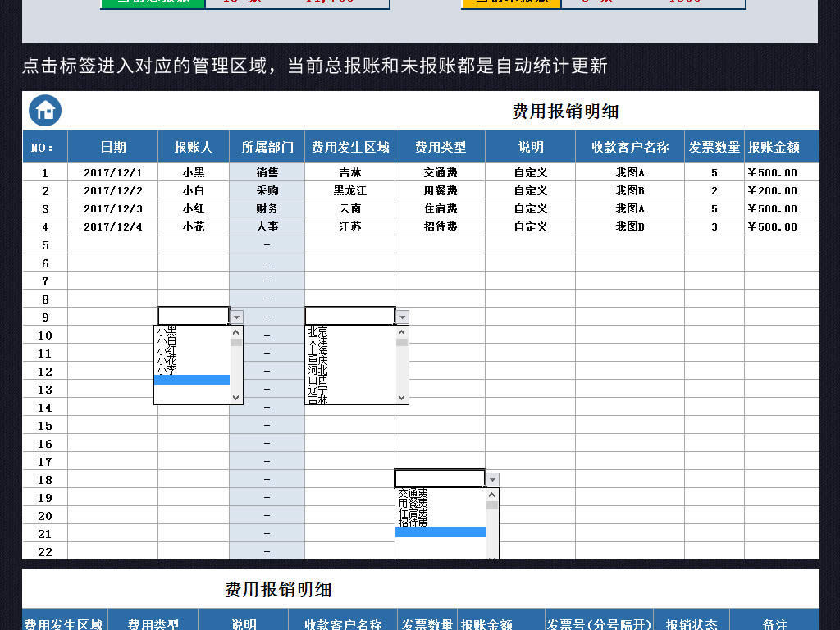Screen dimensions: 840x630
Task: Select the date cell 2017/12/1
Action: point(112,173)
